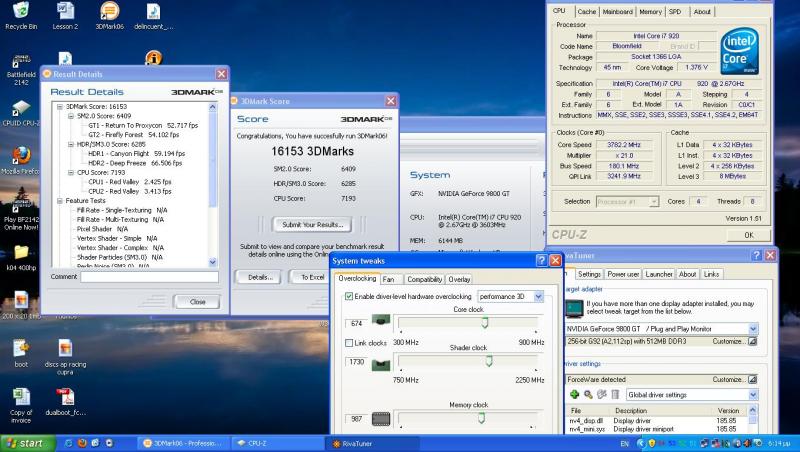The image size is (800, 452).
Task: Click the System tweaks help question-mark button
Action: click(542, 261)
